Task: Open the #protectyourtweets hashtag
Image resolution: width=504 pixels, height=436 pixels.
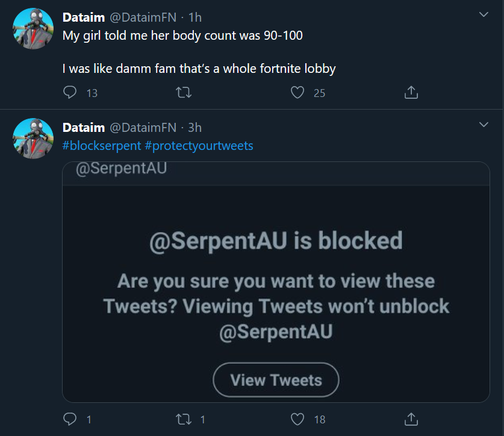Action: [199, 145]
